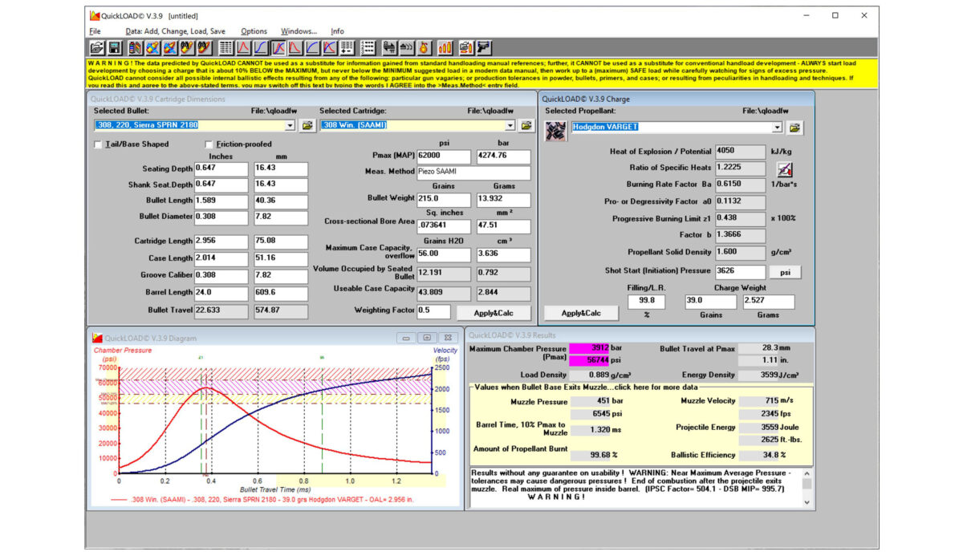Open the data table grid toolbar icon
963x560 pixels.
226,48
